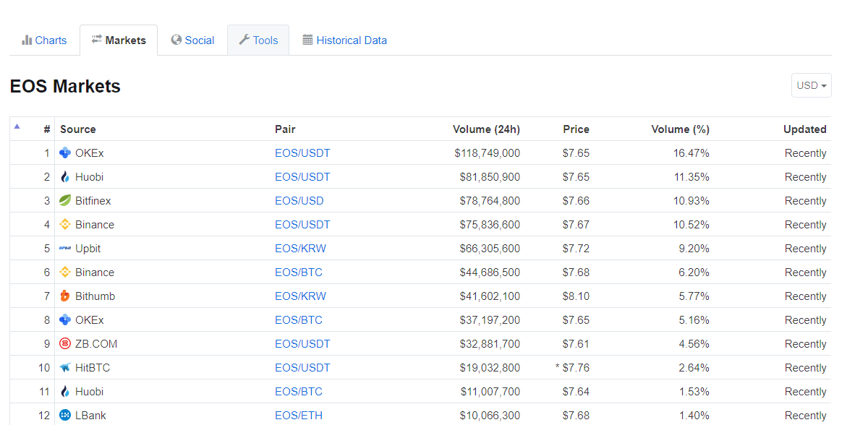Click the orange Bithumb icon

click(x=65, y=296)
